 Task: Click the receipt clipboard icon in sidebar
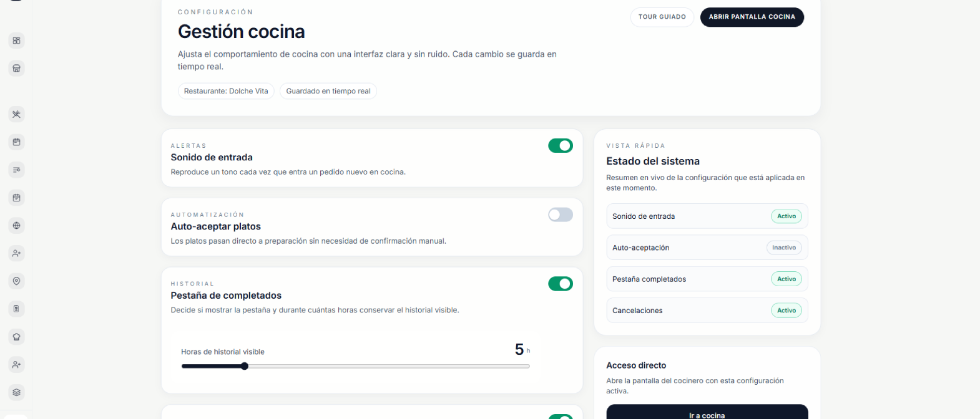pos(17,309)
